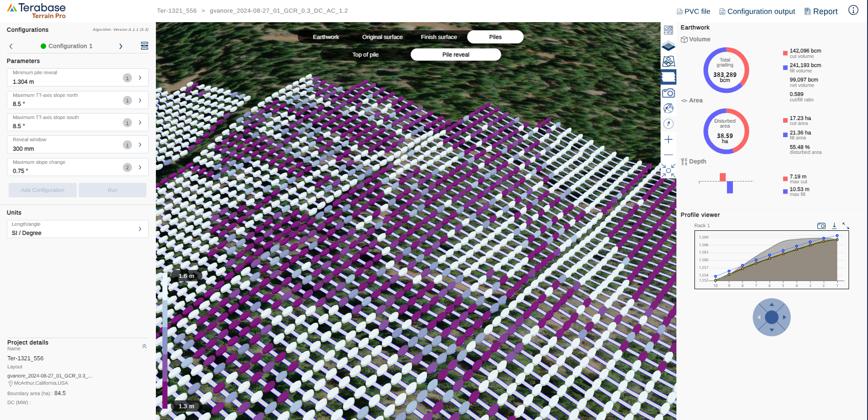Switch to the Finish surface tab
868x420 pixels.
point(439,37)
